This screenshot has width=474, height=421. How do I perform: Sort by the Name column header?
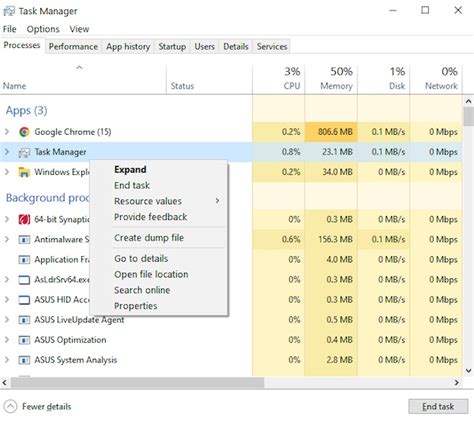[x=83, y=79]
